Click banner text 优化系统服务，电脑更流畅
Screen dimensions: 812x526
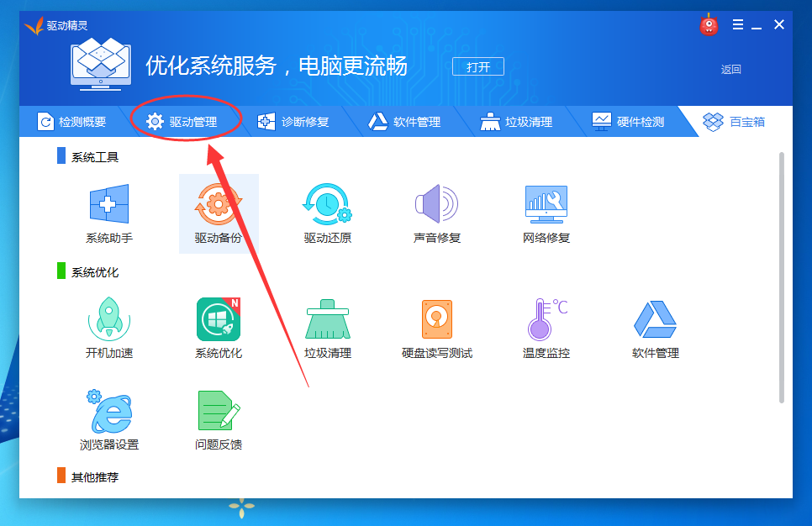coord(277,66)
